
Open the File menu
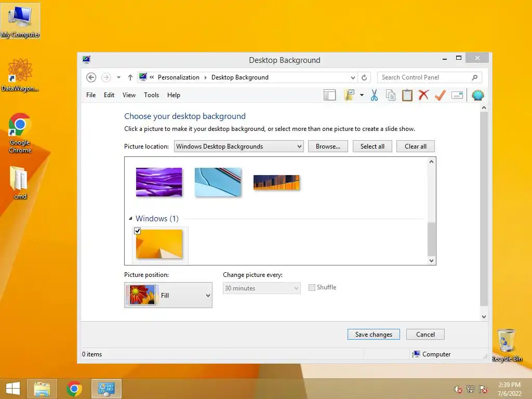(x=91, y=95)
